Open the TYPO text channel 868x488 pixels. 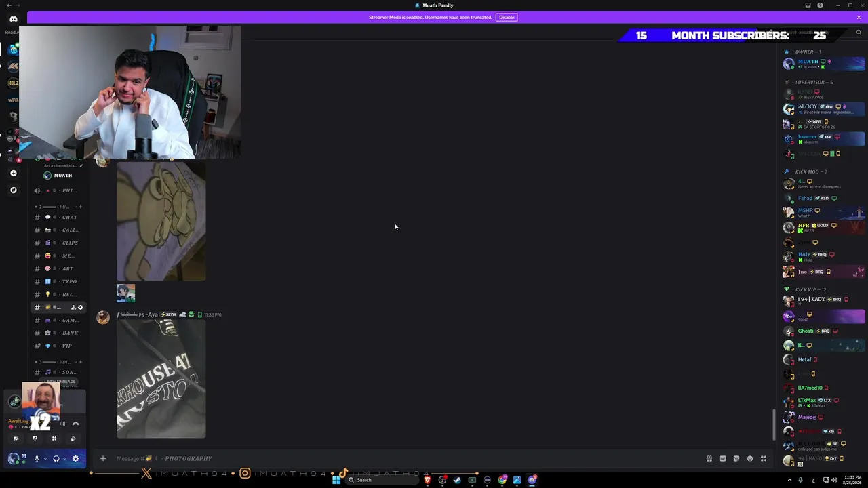coord(59,281)
